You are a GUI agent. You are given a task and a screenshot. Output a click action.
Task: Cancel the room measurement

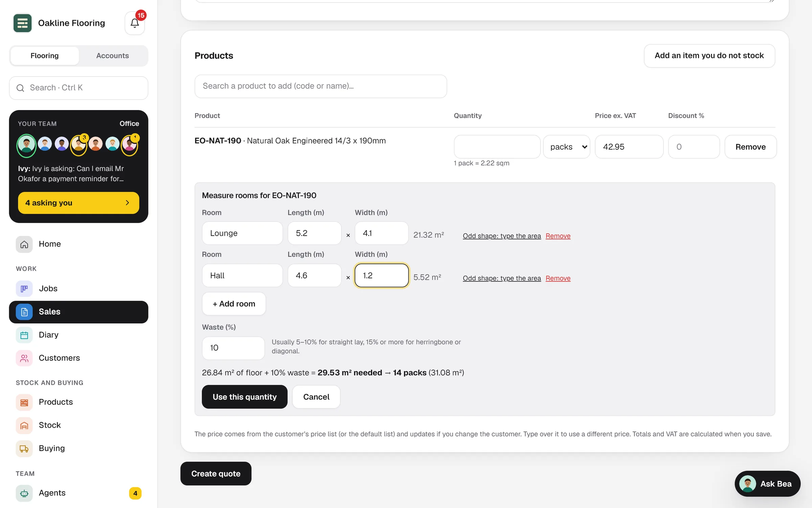click(316, 397)
